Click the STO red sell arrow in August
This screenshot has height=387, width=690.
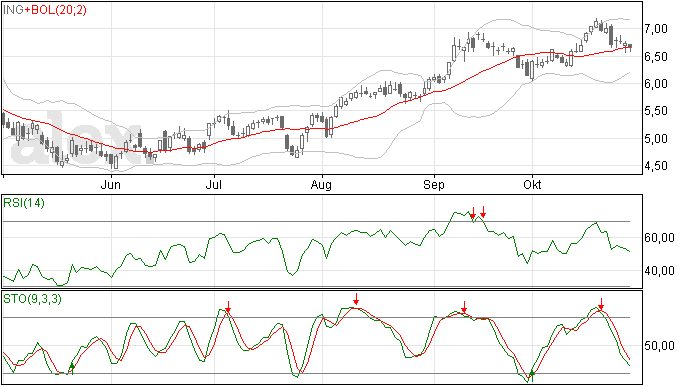[x=356, y=299]
